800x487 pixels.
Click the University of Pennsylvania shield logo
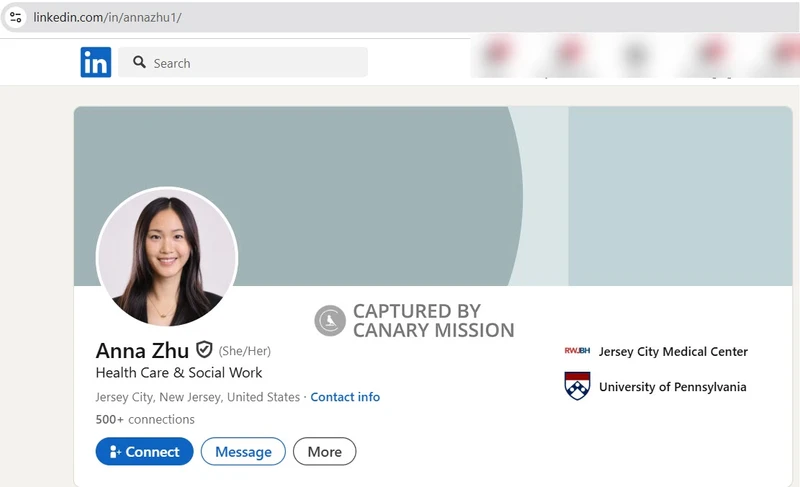[x=577, y=386]
